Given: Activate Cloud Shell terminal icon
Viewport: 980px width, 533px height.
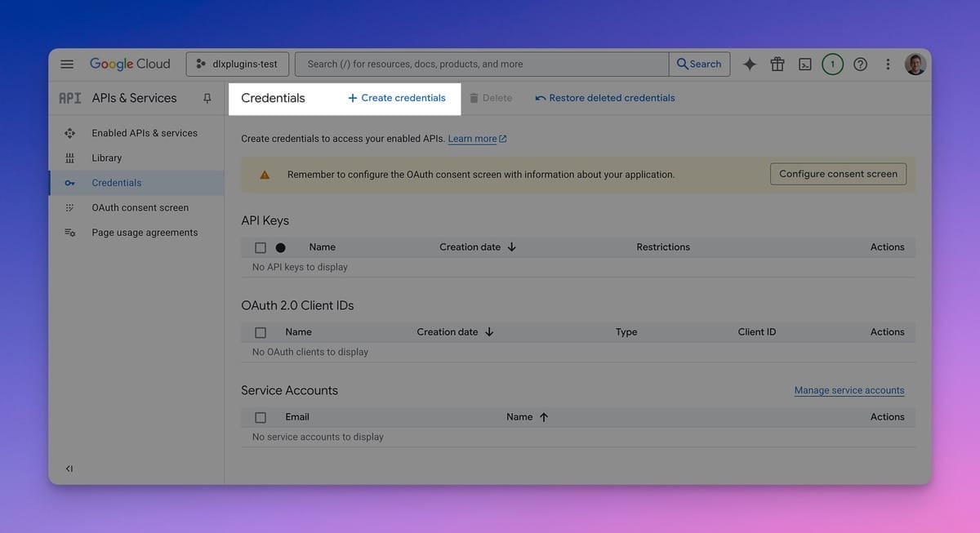Looking at the screenshot, I should point(804,64).
